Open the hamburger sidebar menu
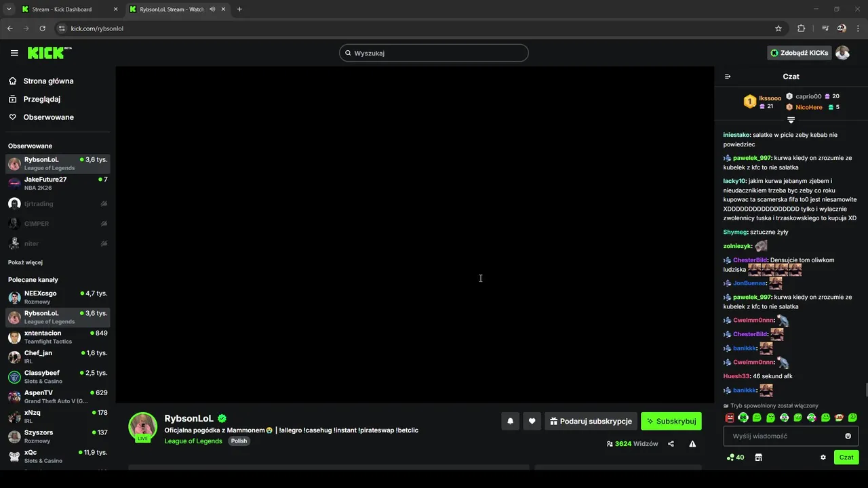The width and height of the screenshot is (868, 488). [14, 53]
